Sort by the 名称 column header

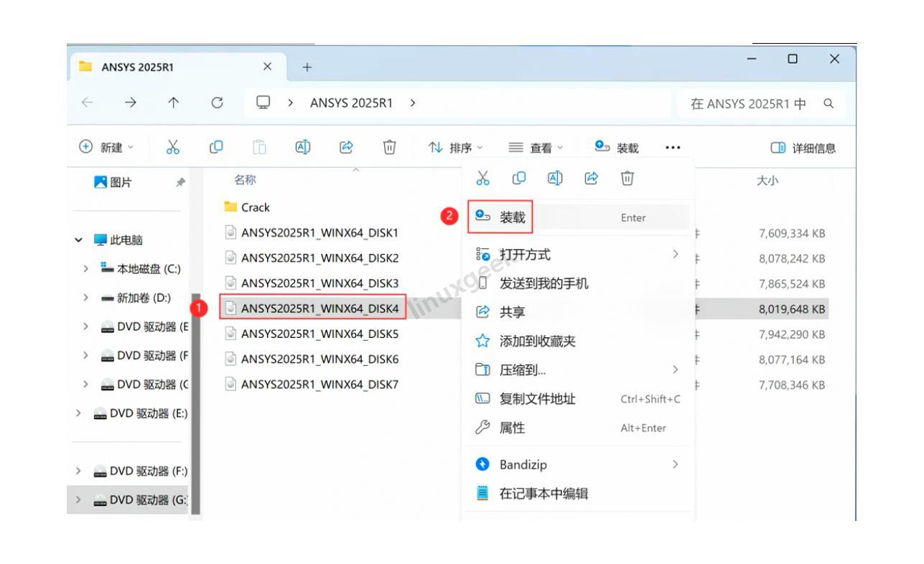pyautogui.click(x=245, y=179)
